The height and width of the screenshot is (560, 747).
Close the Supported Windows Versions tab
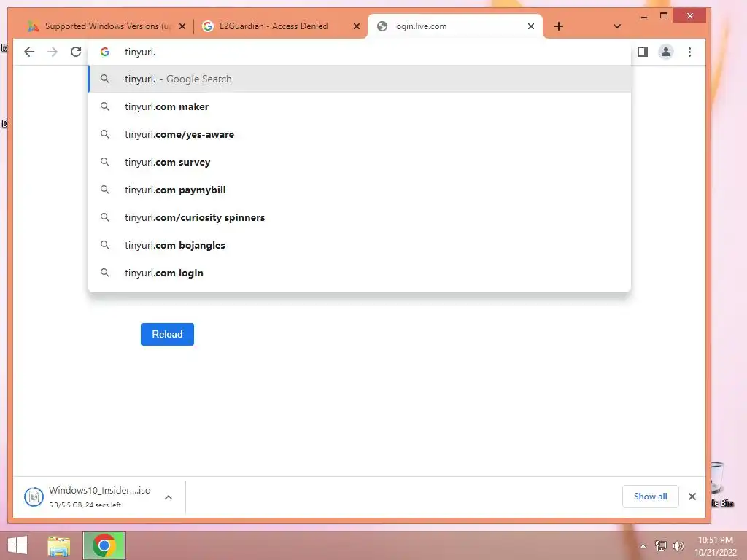(182, 26)
